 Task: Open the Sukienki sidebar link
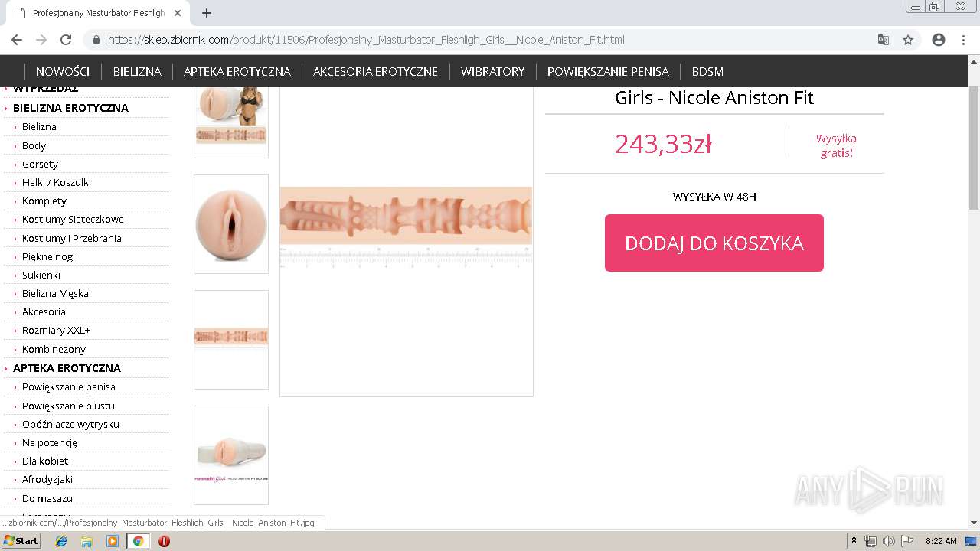pyautogui.click(x=41, y=275)
